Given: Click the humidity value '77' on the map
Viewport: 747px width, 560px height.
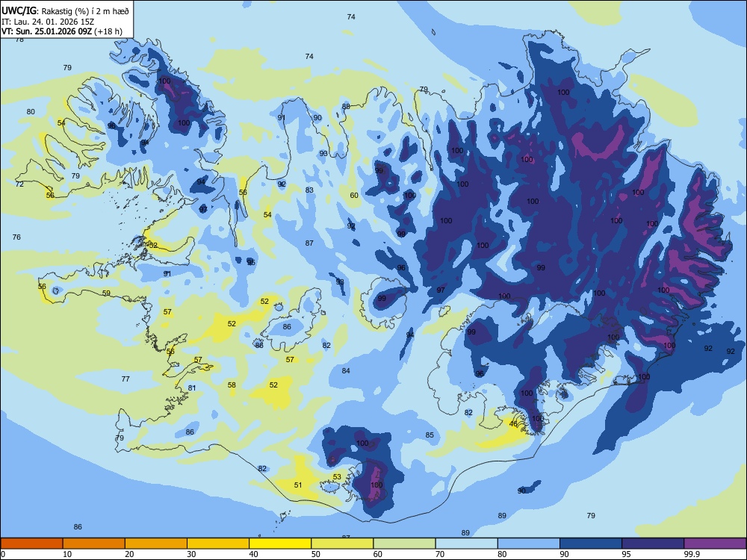Looking at the screenshot, I should click(125, 379).
